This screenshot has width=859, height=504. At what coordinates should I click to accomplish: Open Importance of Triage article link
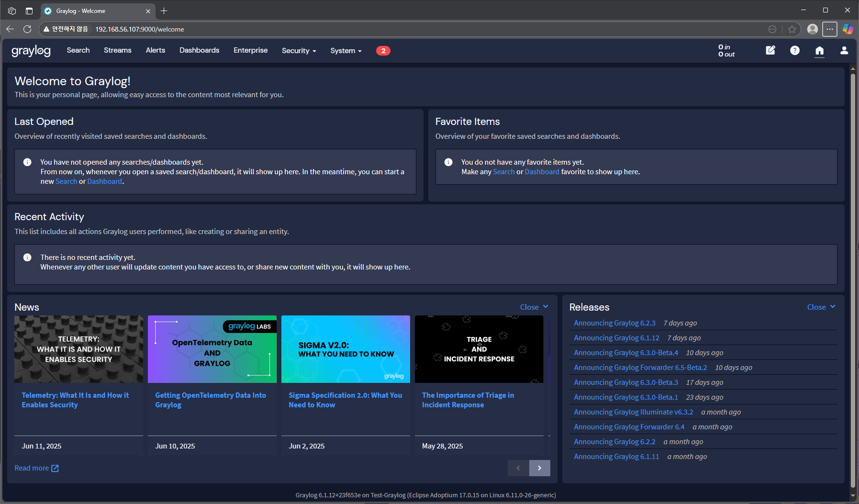pos(468,400)
